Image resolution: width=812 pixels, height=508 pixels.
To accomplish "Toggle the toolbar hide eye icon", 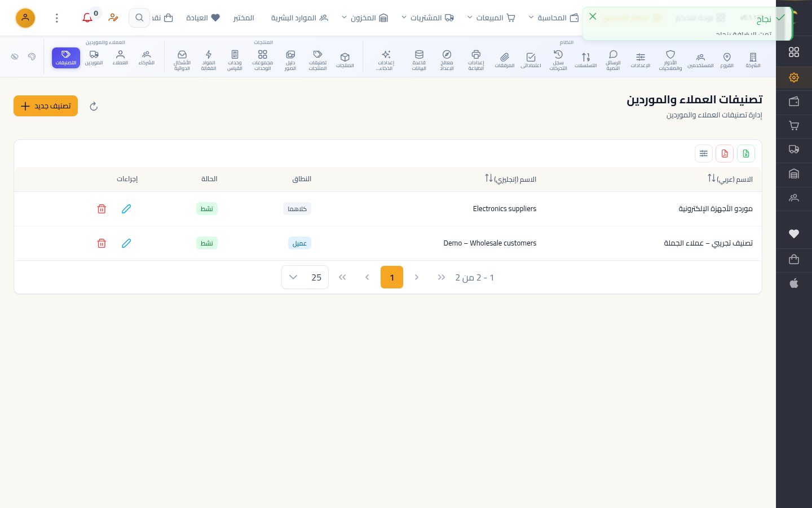I will coord(15,56).
